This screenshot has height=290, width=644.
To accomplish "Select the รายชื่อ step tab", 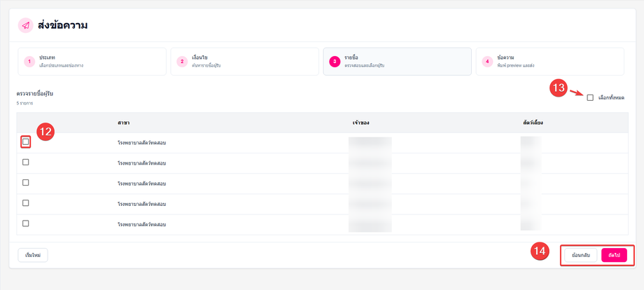I will [397, 62].
